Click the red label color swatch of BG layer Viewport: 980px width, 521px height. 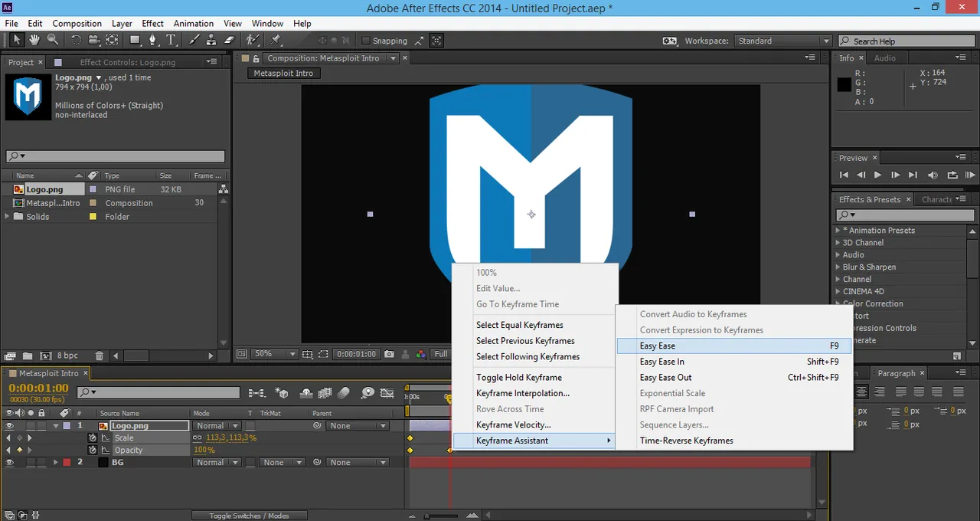tap(67, 463)
